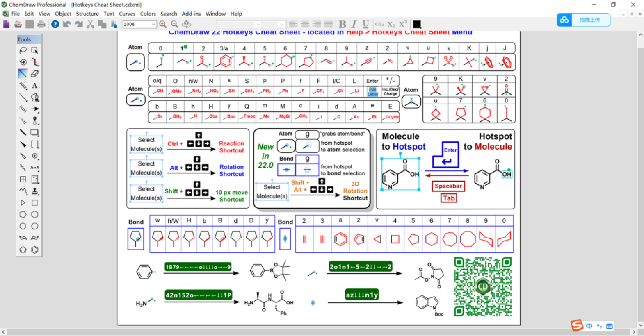Select the Brackets tool
The height and width of the screenshot is (336, 644).
35,144
